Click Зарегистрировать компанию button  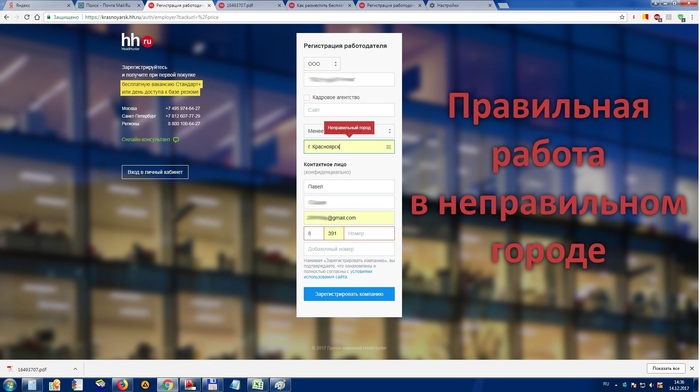(349, 294)
